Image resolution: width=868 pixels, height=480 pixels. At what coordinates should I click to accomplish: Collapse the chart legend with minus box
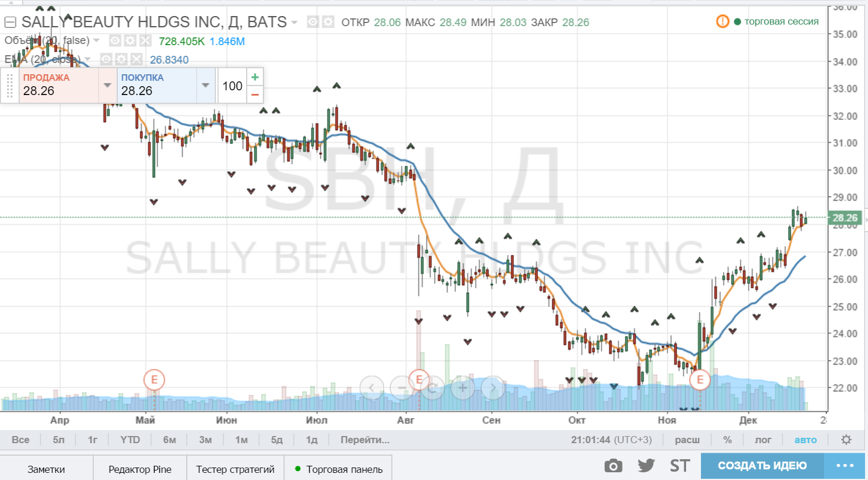[x=10, y=23]
